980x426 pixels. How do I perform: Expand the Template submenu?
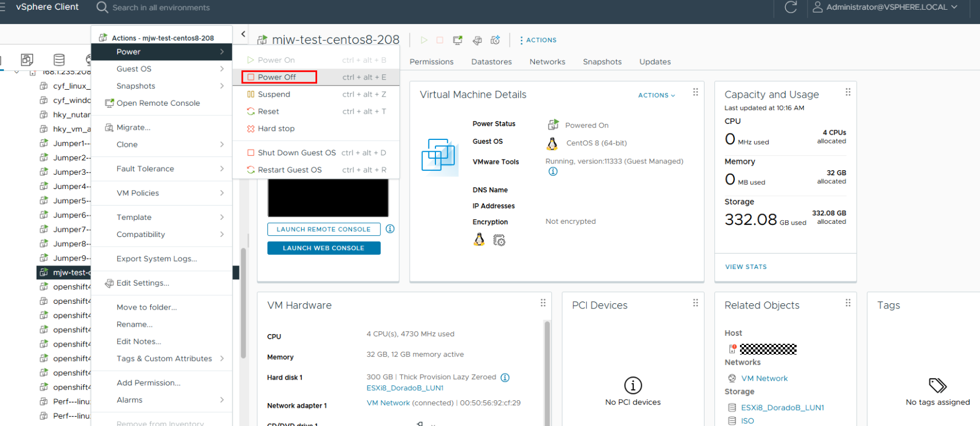[162, 217]
